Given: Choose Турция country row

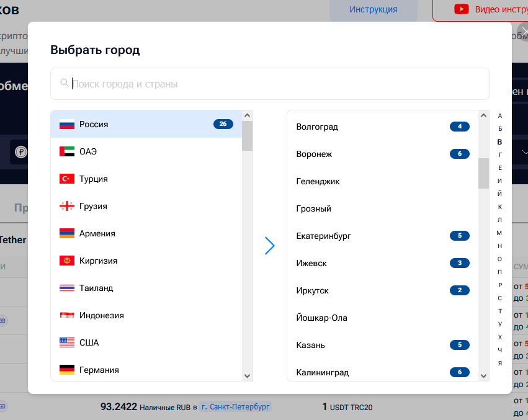Looking at the screenshot, I should coord(146,179).
